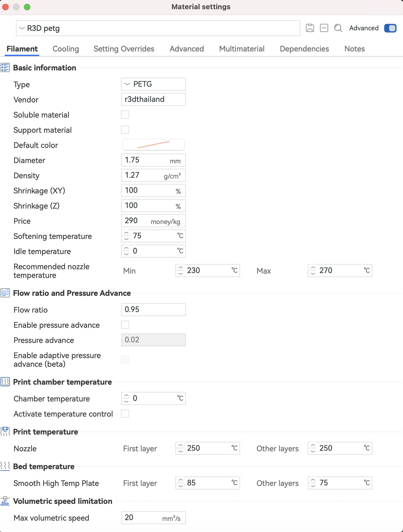The image size is (403, 532).
Task: Open the R3D petg preset dropdown
Action: coord(158,28)
